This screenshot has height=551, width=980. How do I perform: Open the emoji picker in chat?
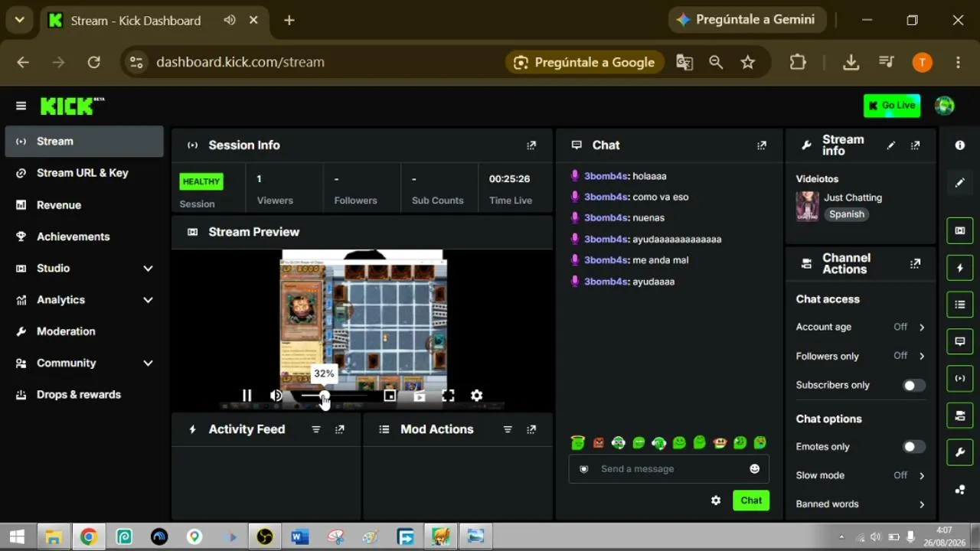click(x=755, y=468)
